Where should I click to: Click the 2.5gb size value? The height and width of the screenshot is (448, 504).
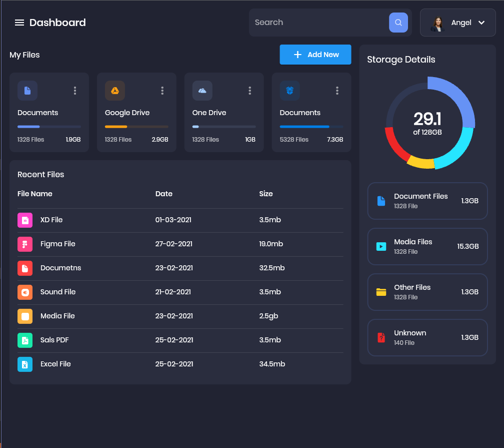pos(268,316)
